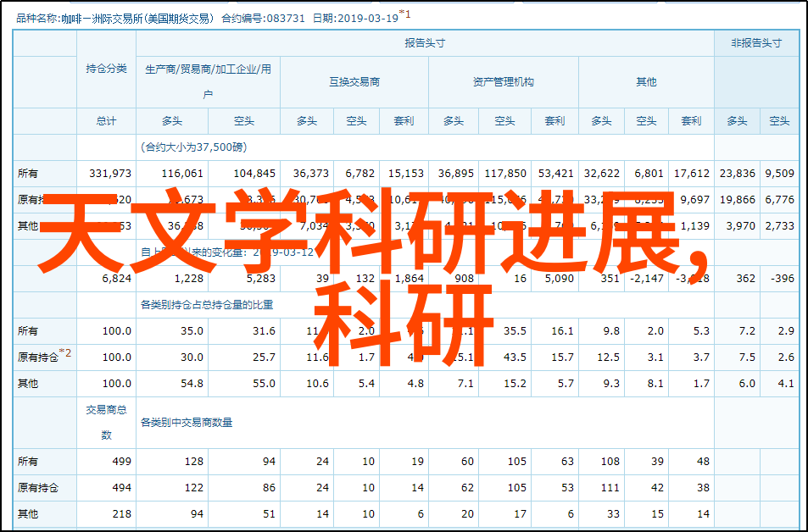The height and width of the screenshot is (532, 808).
Task: Click the (合约大小为37,500磅) note row
Action: (x=194, y=147)
